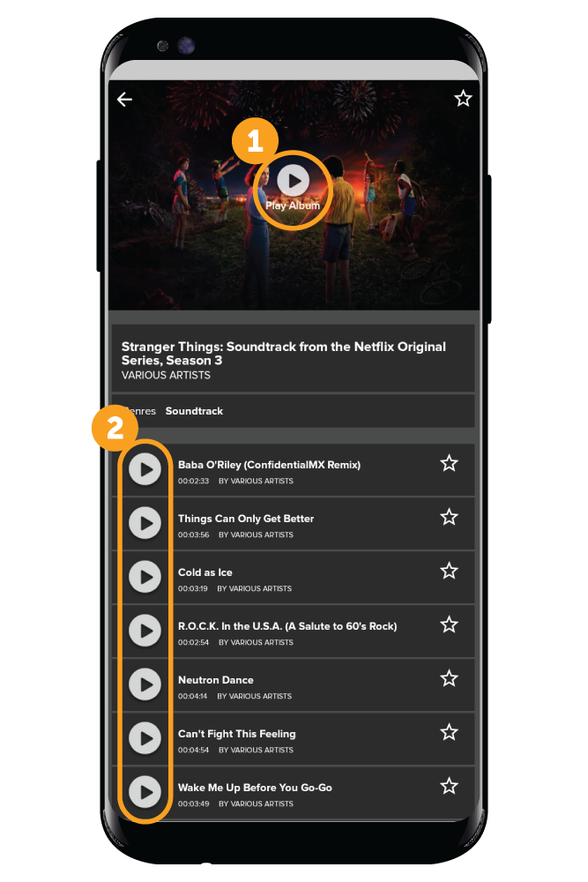This screenshot has width=588, height=882.
Task: Tap the back arrow icon
Action: tap(124, 100)
